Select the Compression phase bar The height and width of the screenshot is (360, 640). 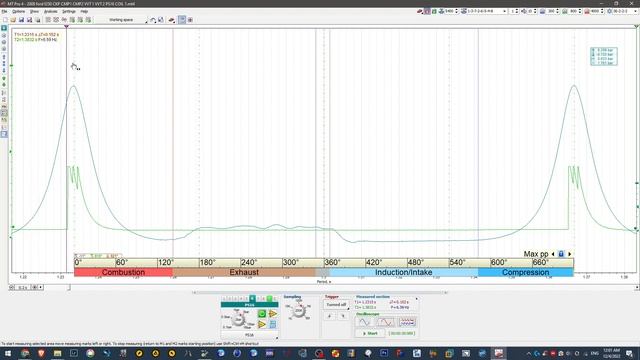point(526,272)
